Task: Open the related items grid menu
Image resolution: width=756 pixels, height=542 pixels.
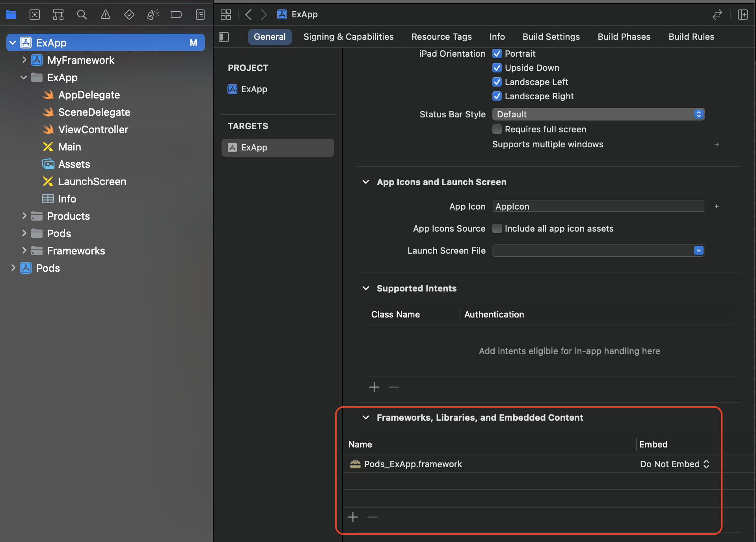Action: [x=226, y=15]
